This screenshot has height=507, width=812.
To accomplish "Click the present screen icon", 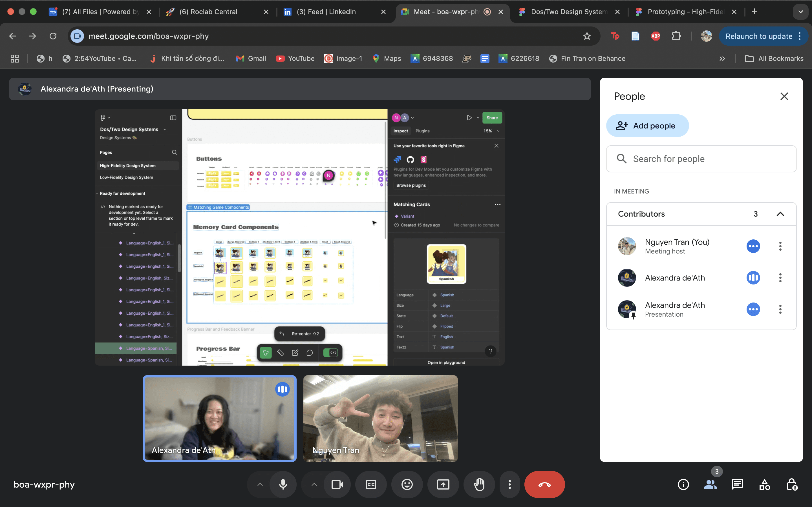I will (443, 484).
